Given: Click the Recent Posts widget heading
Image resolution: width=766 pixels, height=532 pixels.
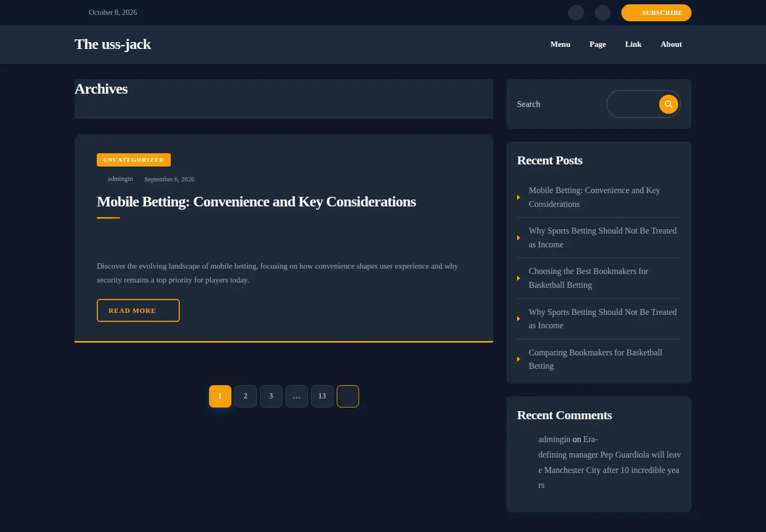Looking at the screenshot, I should tap(549, 161).
